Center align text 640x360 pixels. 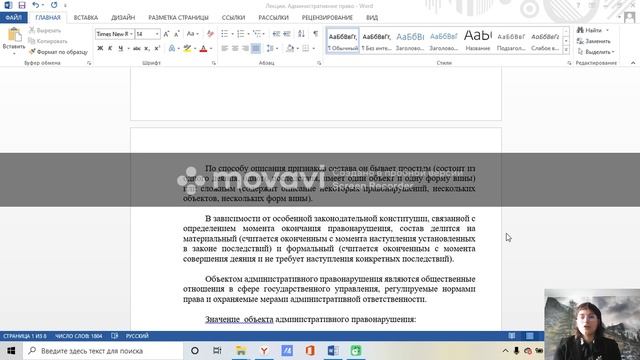[x=235, y=49]
